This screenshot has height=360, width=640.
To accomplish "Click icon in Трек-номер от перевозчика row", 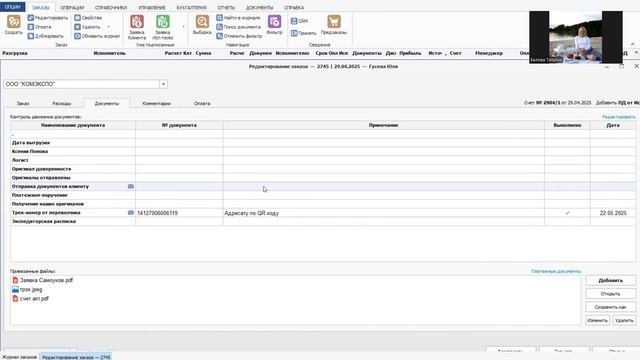I will tap(131, 213).
